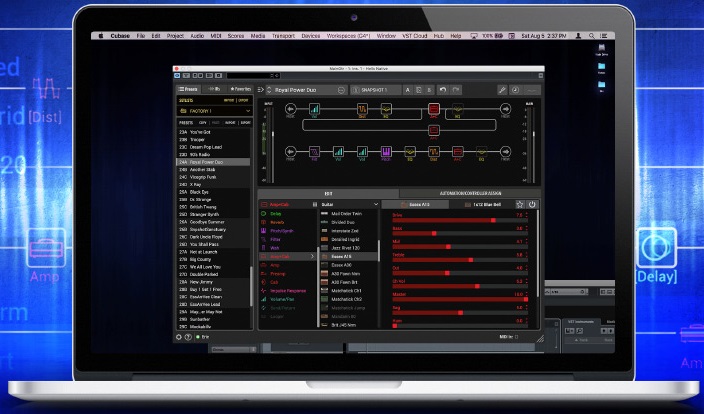704x414 pixels.
Task: Click Import in the setlists header
Action: point(229,101)
